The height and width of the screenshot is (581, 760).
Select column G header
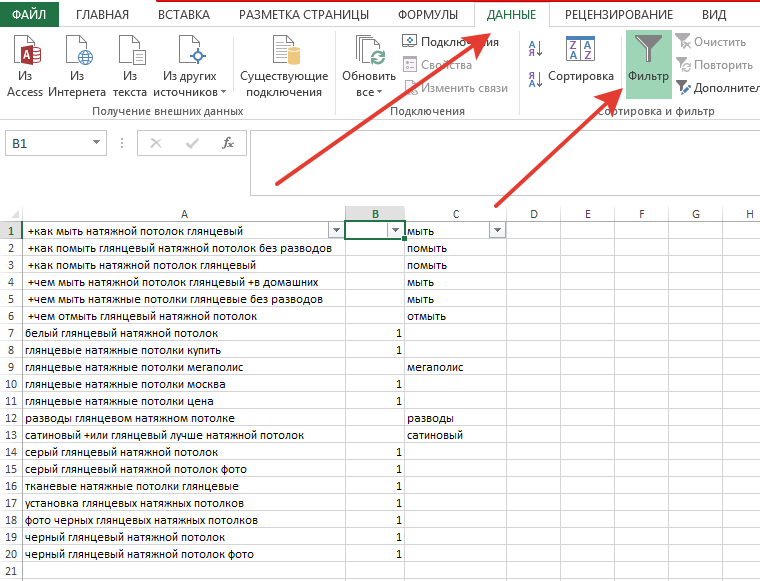click(696, 214)
